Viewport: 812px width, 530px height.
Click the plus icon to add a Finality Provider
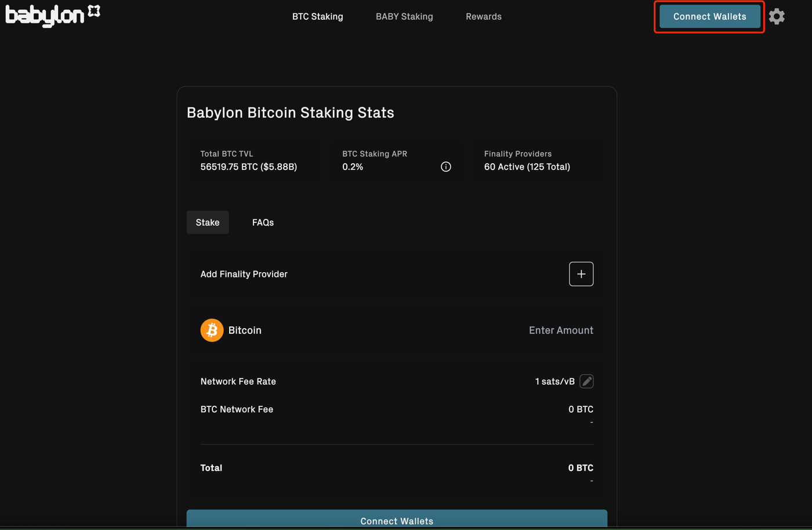pyautogui.click(x=581, y=273)
